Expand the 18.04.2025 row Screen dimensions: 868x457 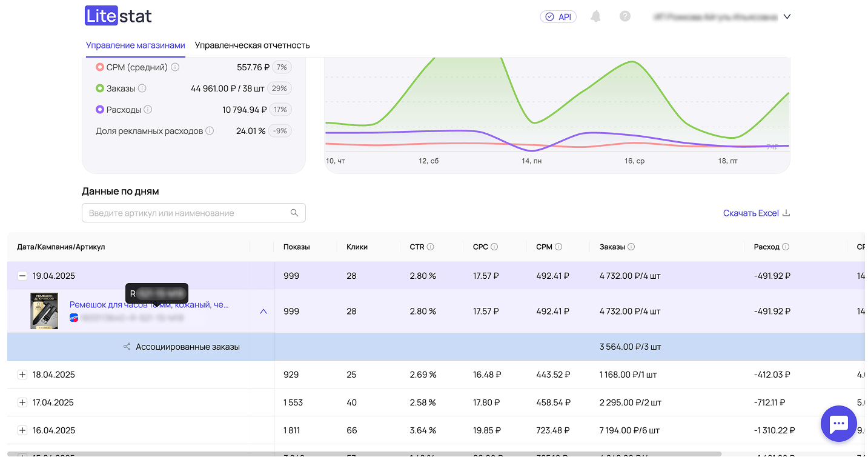[22, 375]
